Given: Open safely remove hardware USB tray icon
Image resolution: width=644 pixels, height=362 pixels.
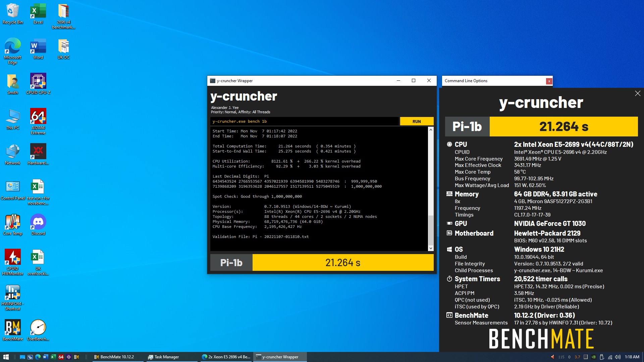Looking at the screenshot, I should click(x=602, y=357).
